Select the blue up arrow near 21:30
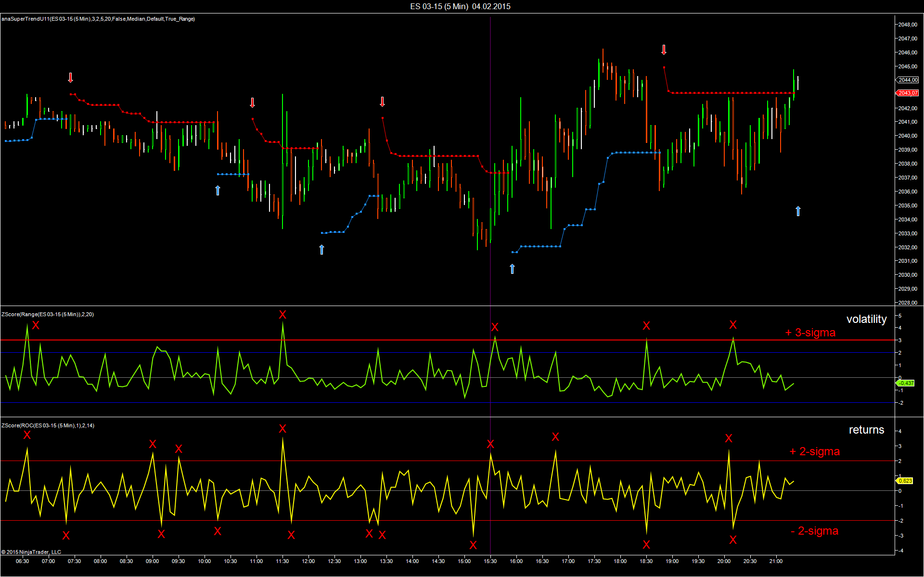 coord(798,211)
